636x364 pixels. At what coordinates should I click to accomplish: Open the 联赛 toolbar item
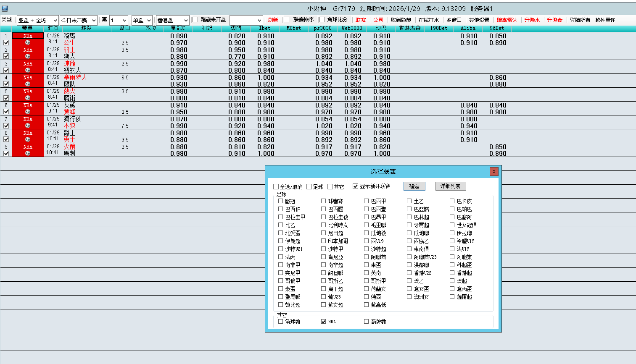coord(361,20)
